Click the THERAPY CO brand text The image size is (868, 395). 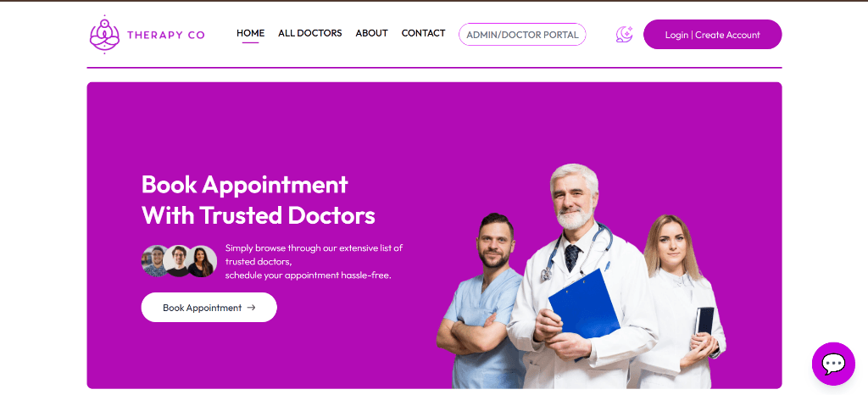[x=166, y=35]
